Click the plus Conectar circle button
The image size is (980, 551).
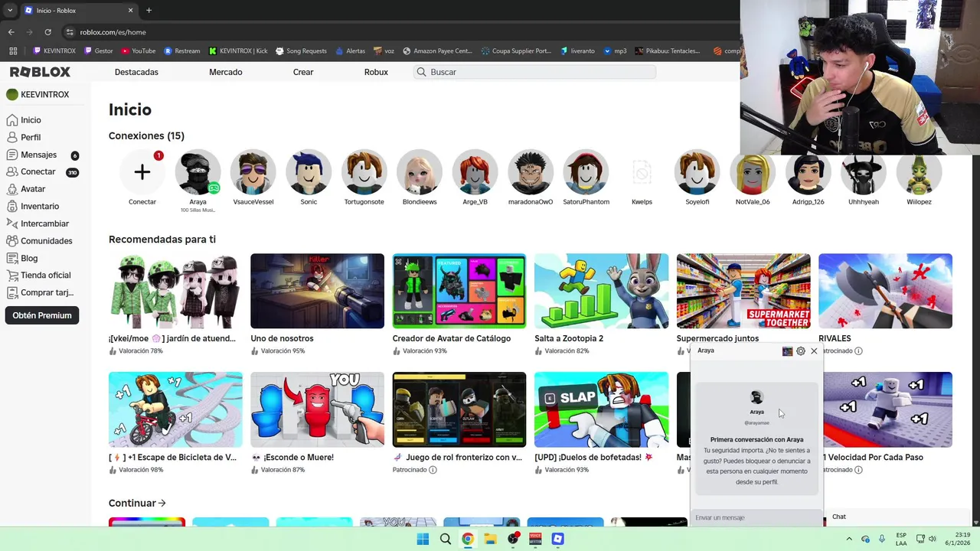point(142,172)
